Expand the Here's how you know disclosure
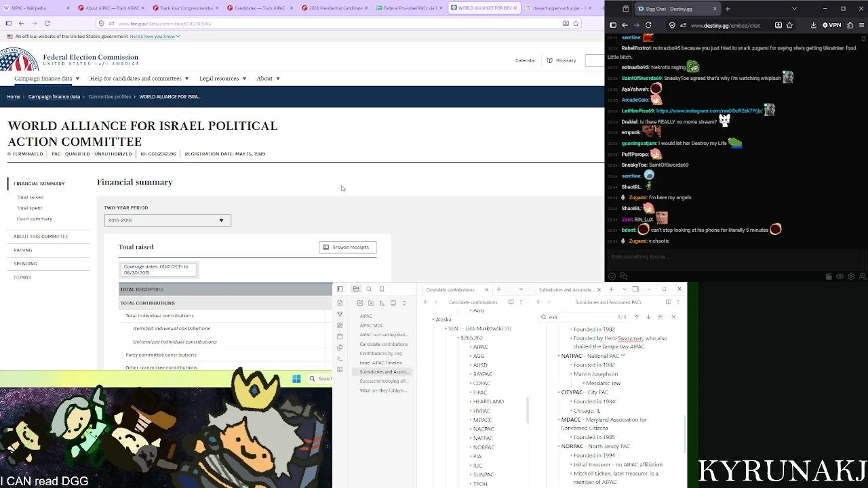 coord(155,37)
